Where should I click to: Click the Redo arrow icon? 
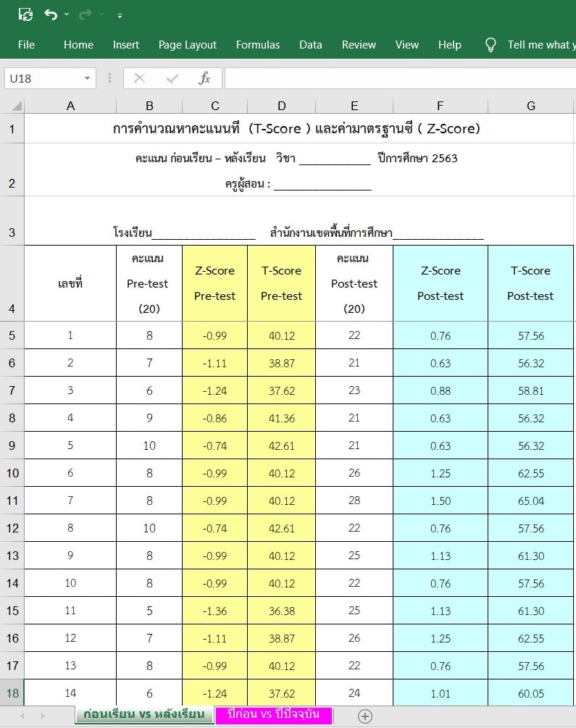[x=85, y=15]
